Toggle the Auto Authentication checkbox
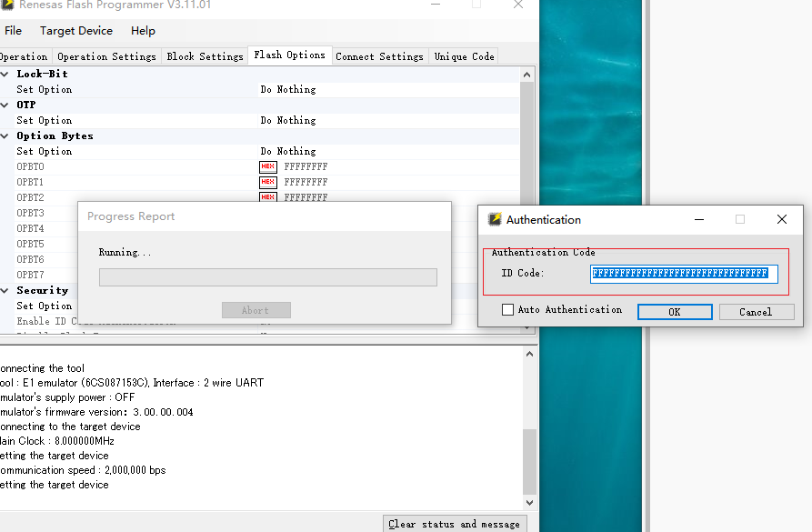 click(508, 310)
